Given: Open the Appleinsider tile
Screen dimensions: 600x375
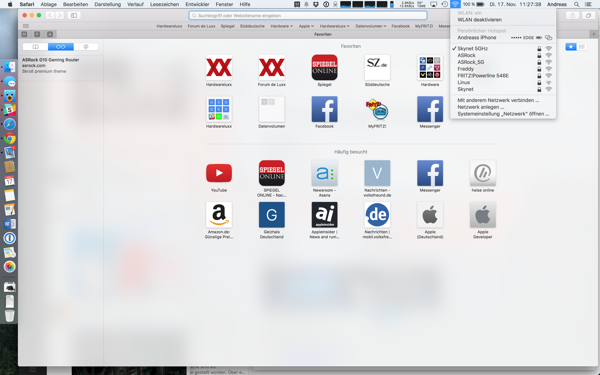Looking at the screenshot, I should pos(324,215).
